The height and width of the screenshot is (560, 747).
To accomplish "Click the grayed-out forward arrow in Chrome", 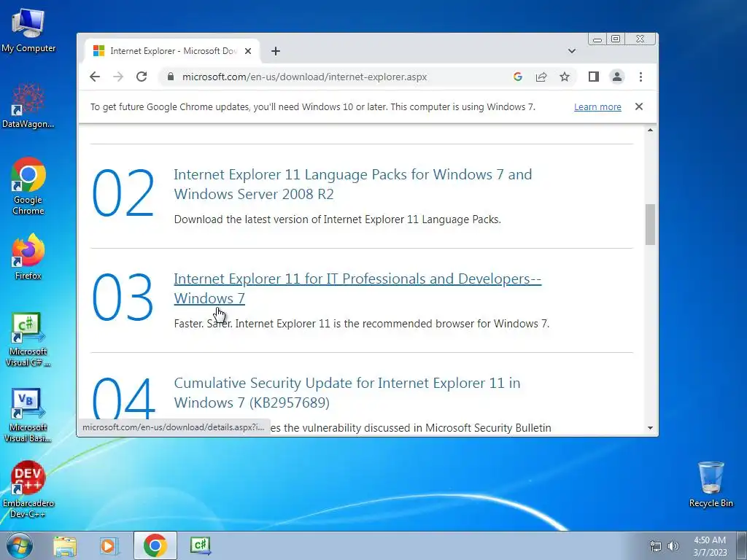I will [118, 77].
